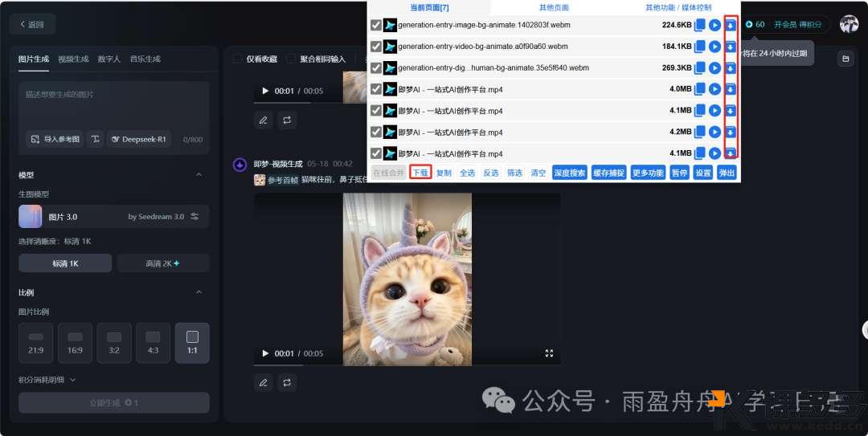Switch to the 视频生成 tab
Screen dimensions: 868x436
(73, 59)
